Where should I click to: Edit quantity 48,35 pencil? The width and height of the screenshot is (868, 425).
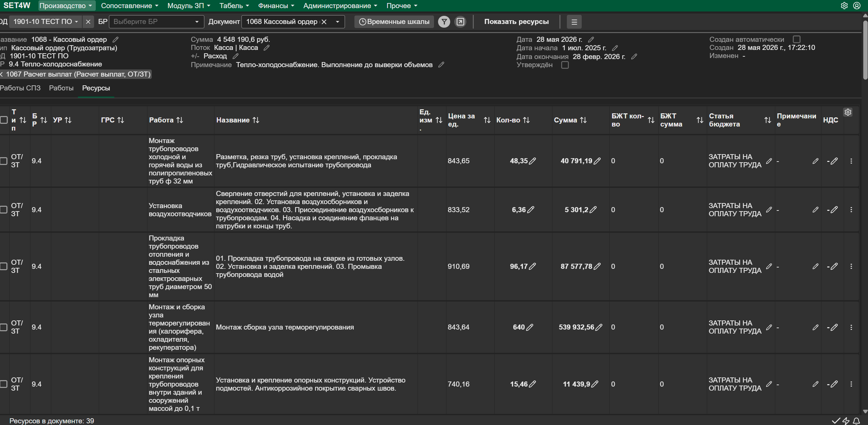532,161
